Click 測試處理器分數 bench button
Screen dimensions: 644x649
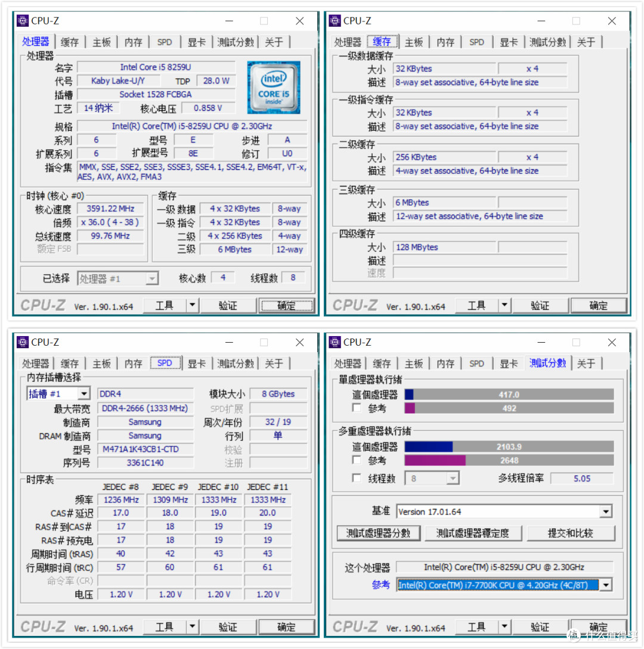[x=378, y=533]
